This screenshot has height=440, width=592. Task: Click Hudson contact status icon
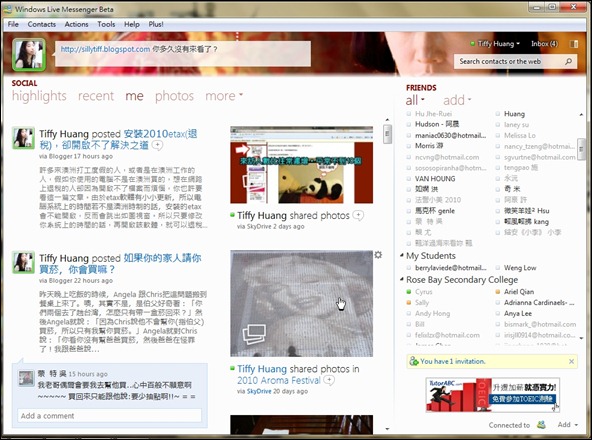(409, 124)
